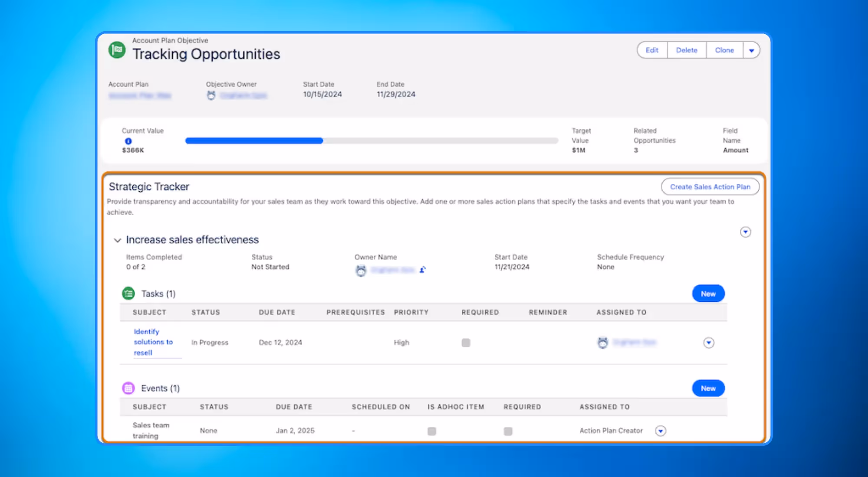Click the Related Opportunities count 3
The height and width of the screenshot is (477, 868).
[x=636, y=150]
